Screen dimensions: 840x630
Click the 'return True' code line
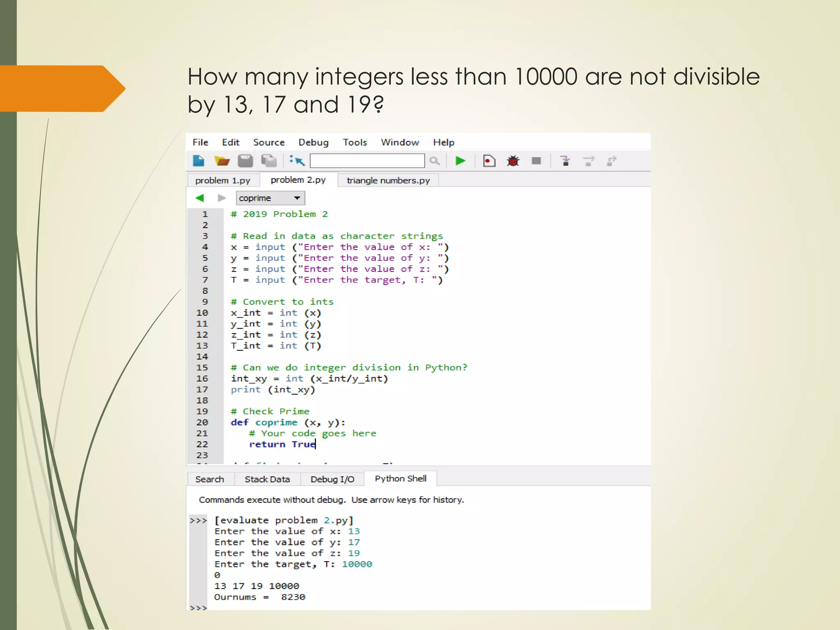point(282,444)
